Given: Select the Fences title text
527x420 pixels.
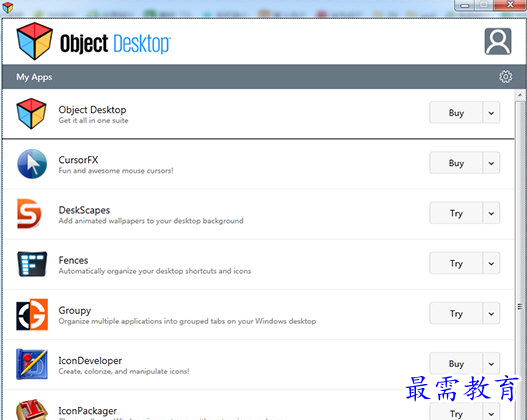Looking at the screenshot, I should [73, 260].
